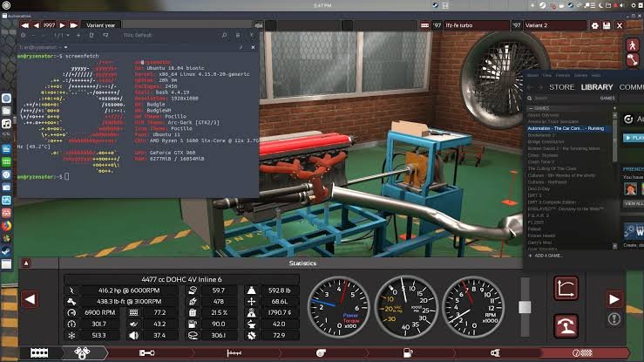Select the turbocharger tab in designer bar
The image size is (644, 362).
click(x=321, y=352)
